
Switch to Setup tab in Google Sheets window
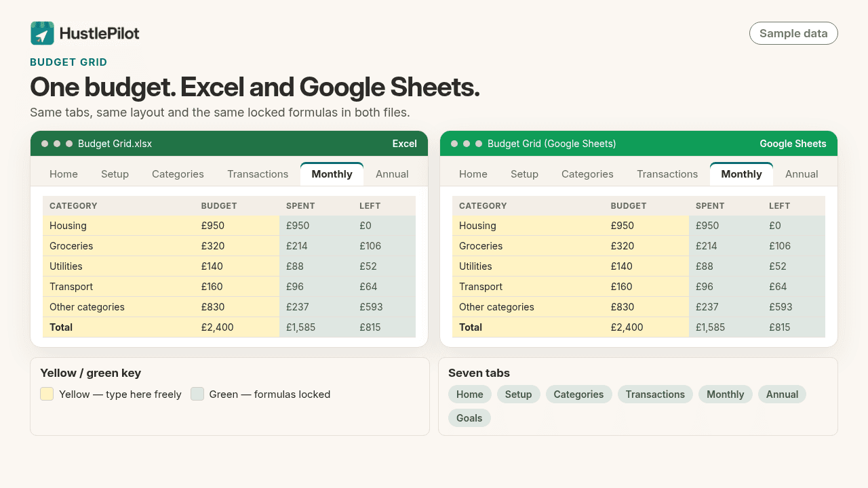(524, 174)
